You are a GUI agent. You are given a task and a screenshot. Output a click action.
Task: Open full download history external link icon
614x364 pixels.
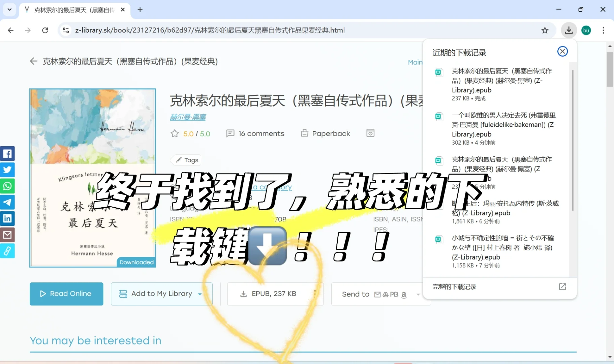point(562,286)
